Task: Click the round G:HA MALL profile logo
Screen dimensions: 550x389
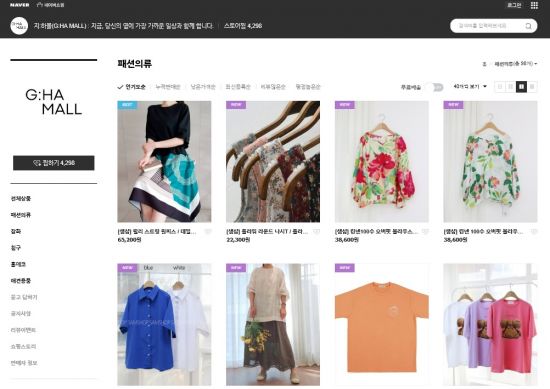Action: click(19, 26)
